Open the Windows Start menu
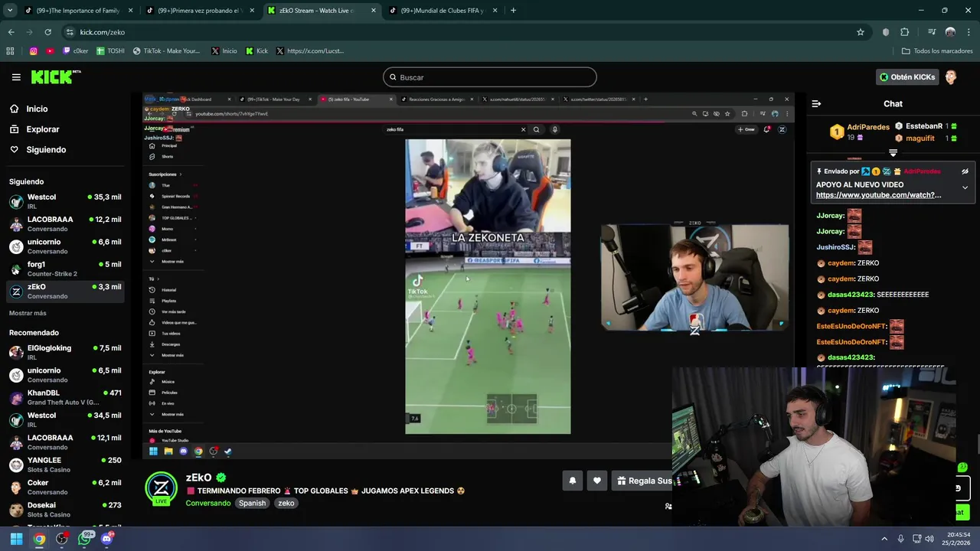Image resolution: width=980 pixels, height=551 pixels. 16,539
